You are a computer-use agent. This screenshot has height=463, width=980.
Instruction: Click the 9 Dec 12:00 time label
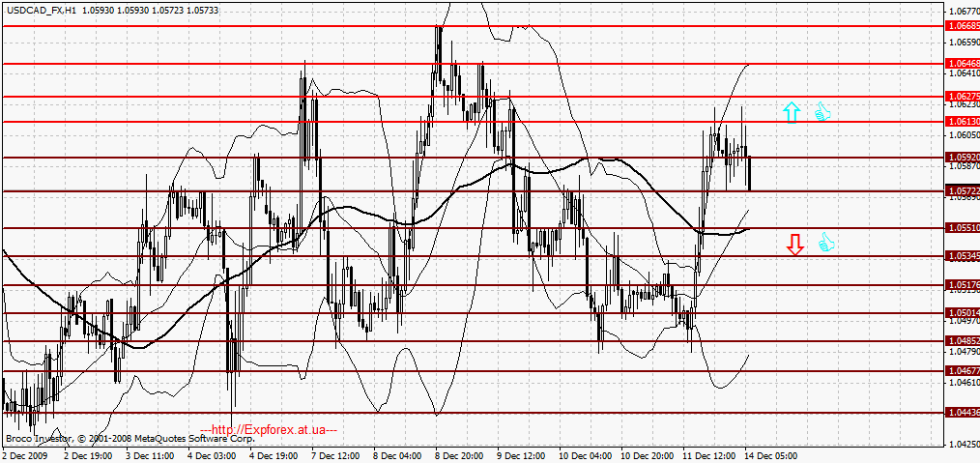click(523, 457)
